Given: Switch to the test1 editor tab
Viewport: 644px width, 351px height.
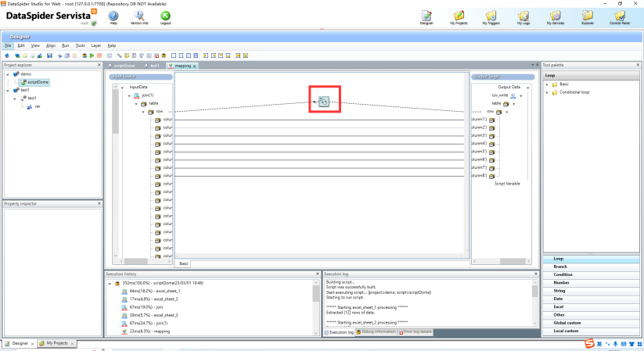Looking at the screenshot, I should (x=152, y=66).
